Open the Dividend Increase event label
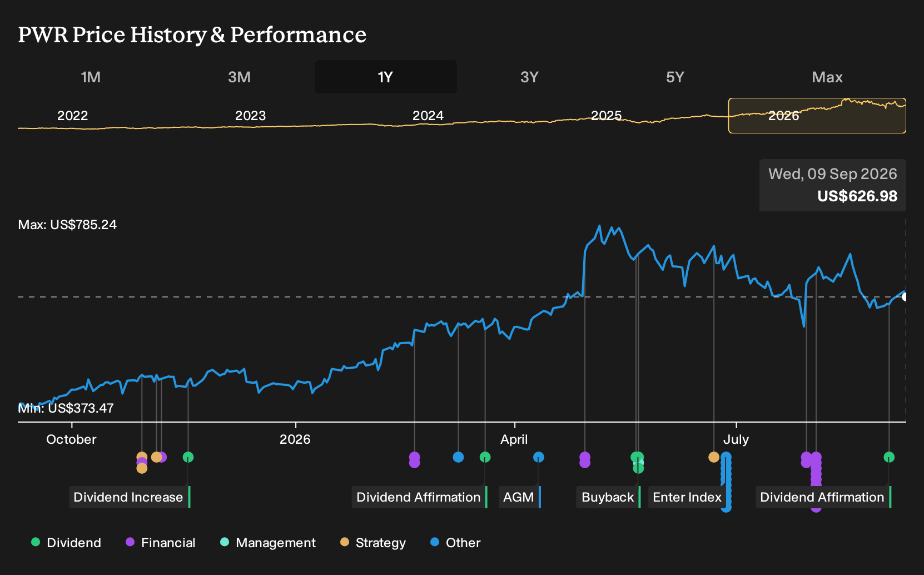Screen dimensions: 924x575 (x=130, y=497)
